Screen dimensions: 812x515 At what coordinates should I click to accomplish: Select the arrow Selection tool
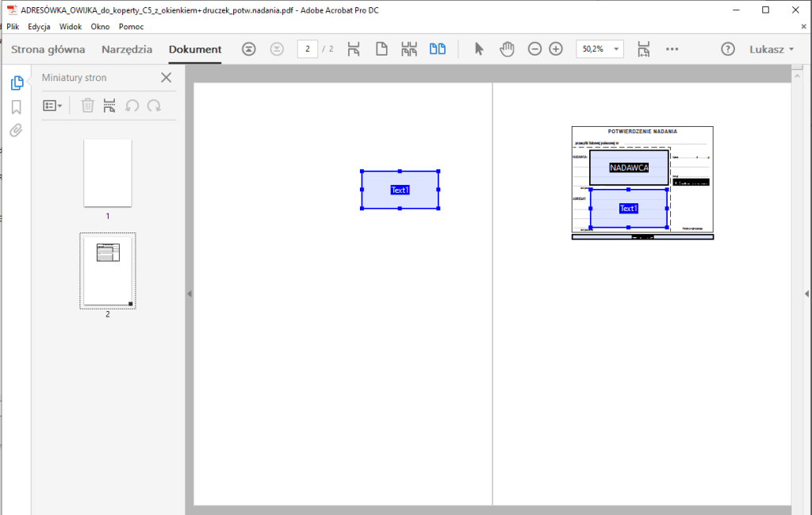[x=479, y=49]
